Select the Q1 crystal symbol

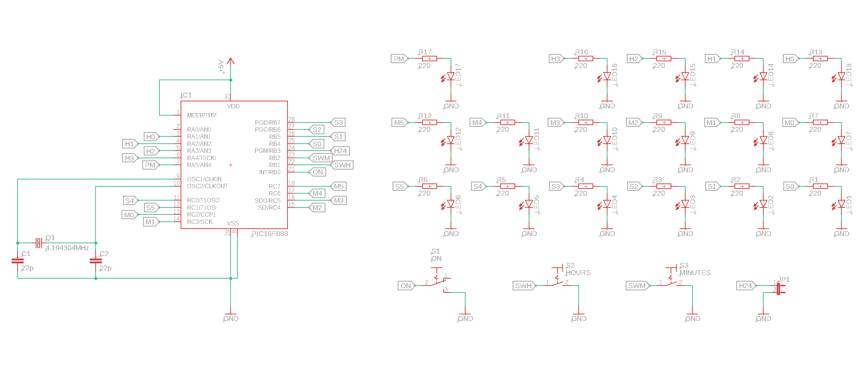click(39, 243)
